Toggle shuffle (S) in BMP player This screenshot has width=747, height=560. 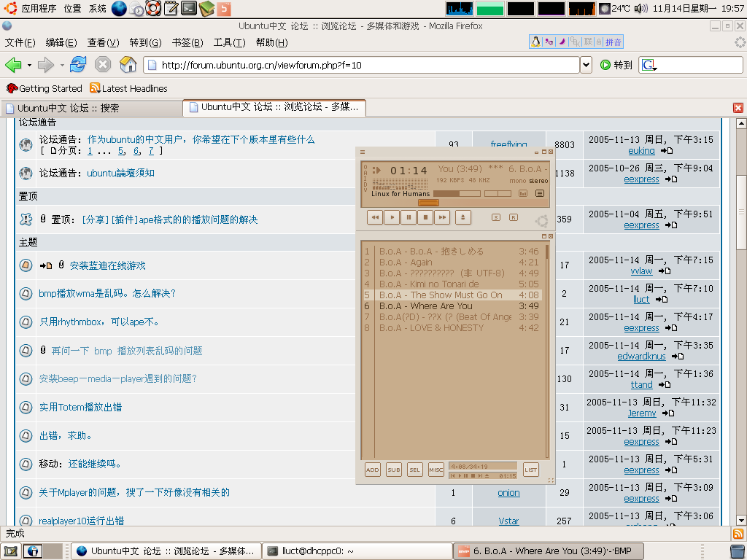click(496, 217)
